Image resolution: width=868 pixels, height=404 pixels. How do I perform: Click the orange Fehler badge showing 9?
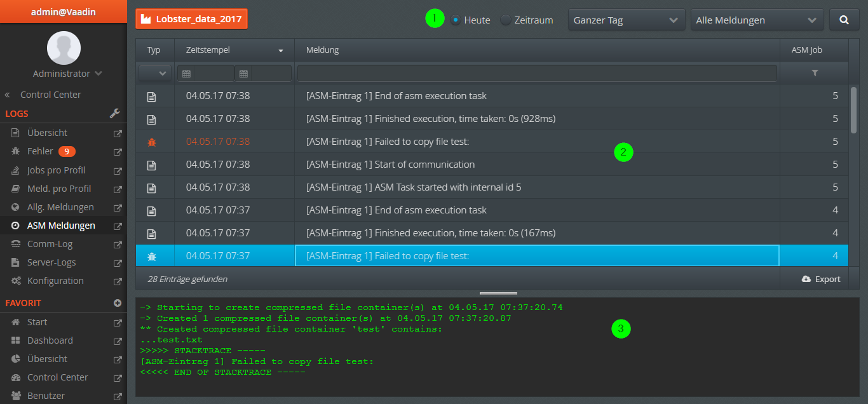click(67, 151)
